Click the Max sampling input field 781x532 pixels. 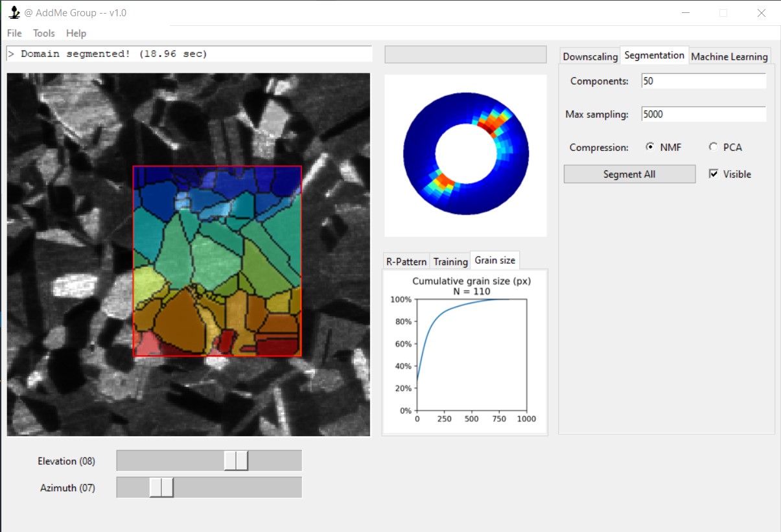[703, 114]
